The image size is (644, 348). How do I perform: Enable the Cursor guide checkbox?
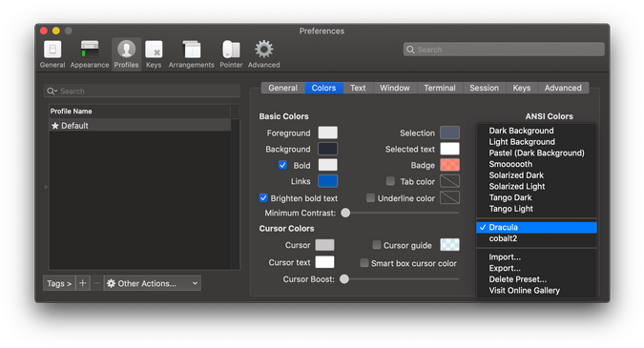tap(376, 245)
